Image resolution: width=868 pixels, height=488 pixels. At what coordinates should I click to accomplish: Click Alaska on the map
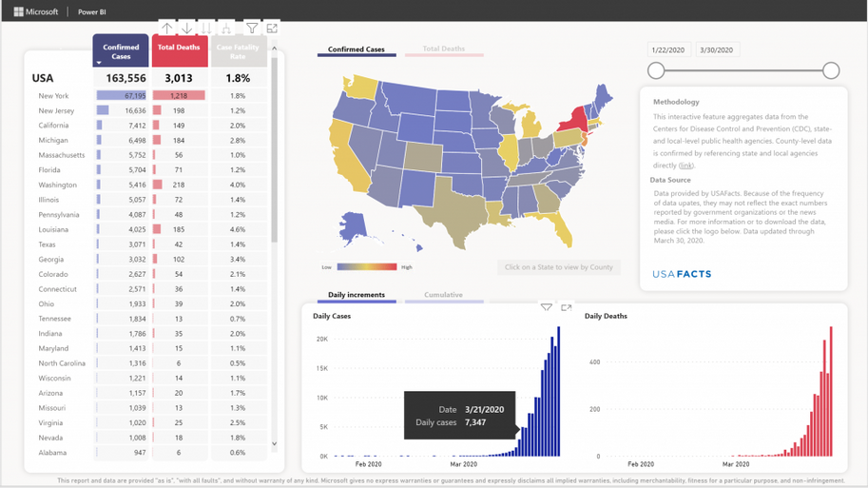[352, 227]
